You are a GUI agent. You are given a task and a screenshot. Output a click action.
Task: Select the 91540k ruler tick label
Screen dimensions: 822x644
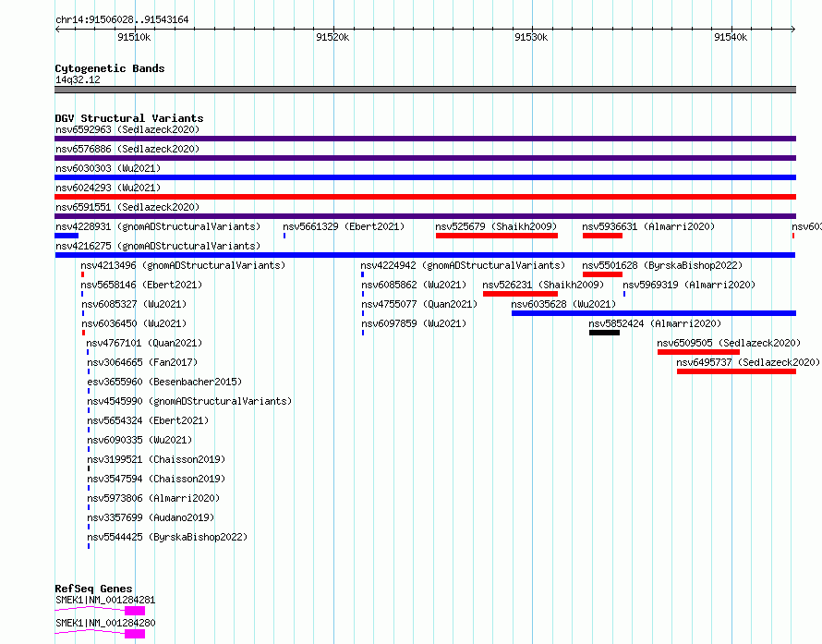(731, 37)
